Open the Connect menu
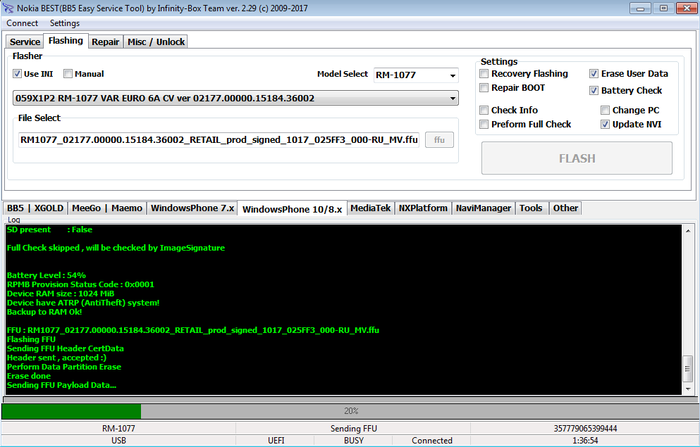700x447 pixels. [x=22, y=23]
